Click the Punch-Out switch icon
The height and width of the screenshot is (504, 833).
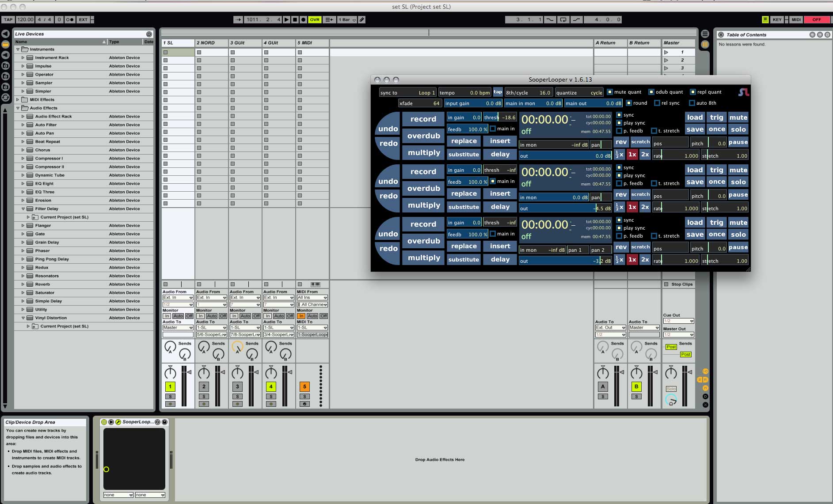[576, 19]
